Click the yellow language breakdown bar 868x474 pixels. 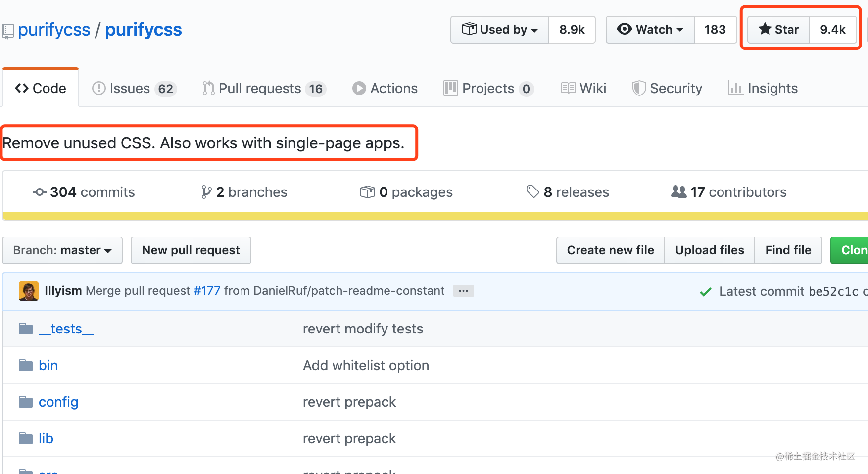click(x=435, y=216)
